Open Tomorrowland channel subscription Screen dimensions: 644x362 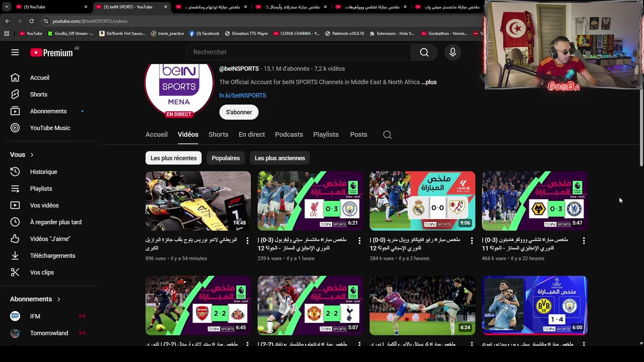click(48, 333)
